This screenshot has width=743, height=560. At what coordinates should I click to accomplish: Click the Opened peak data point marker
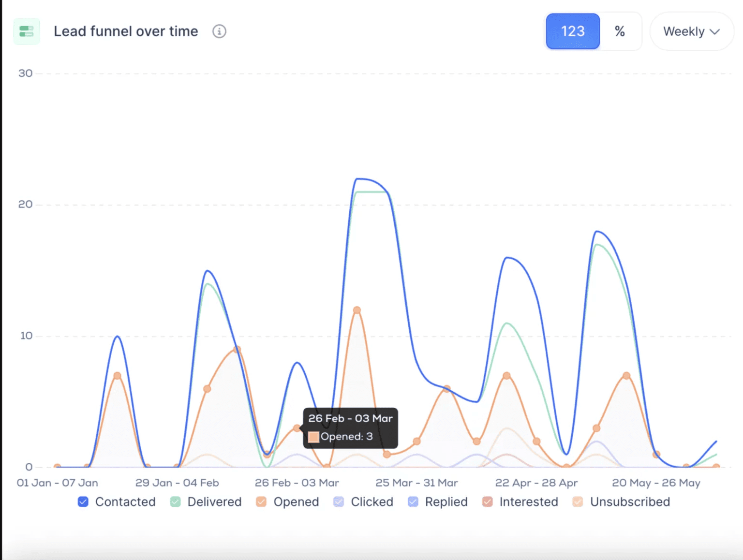[x=357, y=309]
